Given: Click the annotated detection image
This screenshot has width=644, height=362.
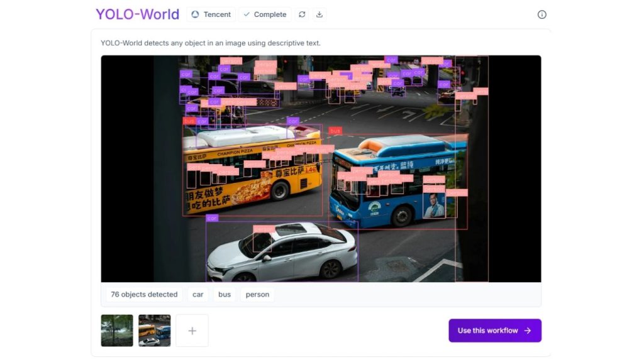Looking at the screenshot, I should 321,168.
